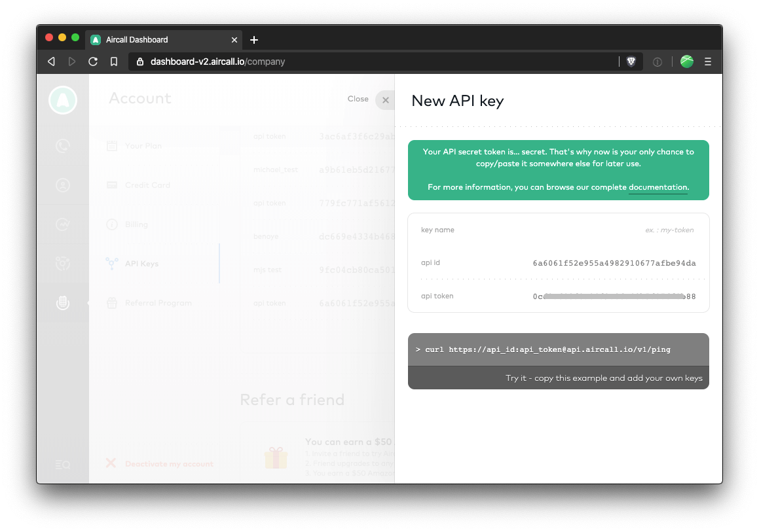Reload the page with the refresh icon

coord(92,61)
